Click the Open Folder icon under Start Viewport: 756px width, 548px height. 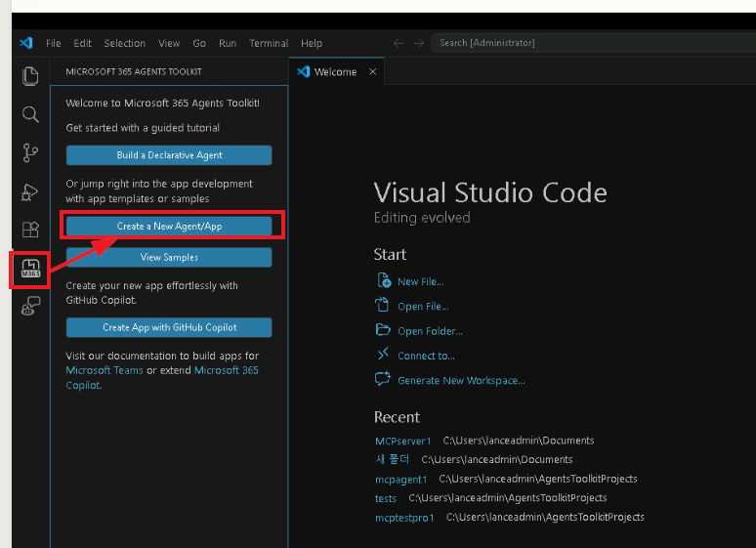383,330
